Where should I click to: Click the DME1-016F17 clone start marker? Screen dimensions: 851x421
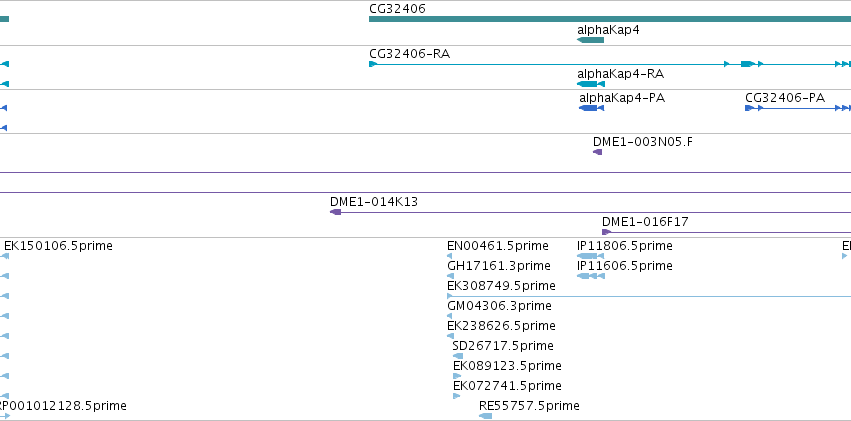point(606,232)
